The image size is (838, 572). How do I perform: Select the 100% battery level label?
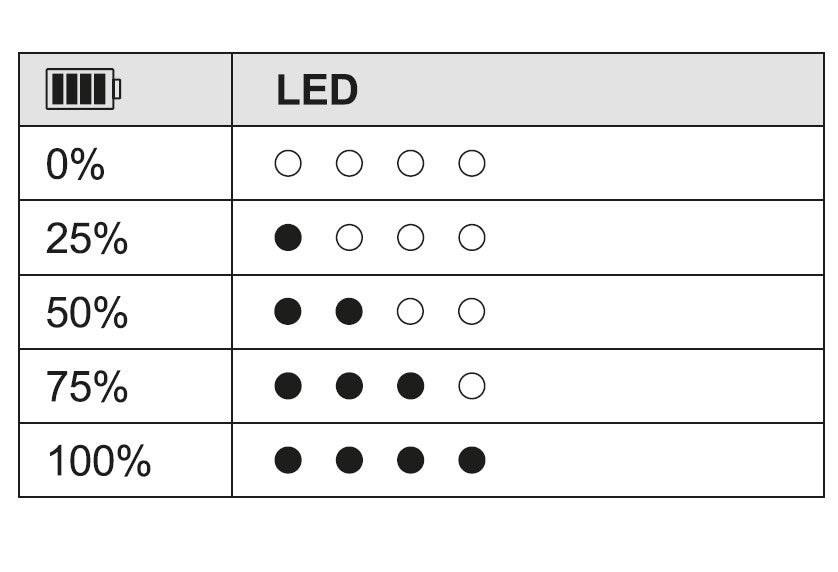click(99, 460)
